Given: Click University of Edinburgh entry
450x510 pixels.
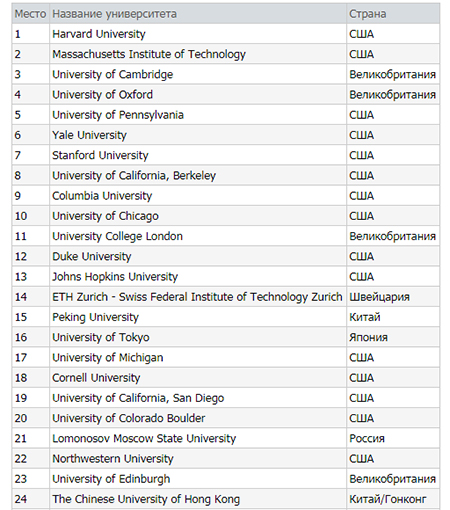Looking at the screenshot, I should pyautogui.click(x=111, y=479).
